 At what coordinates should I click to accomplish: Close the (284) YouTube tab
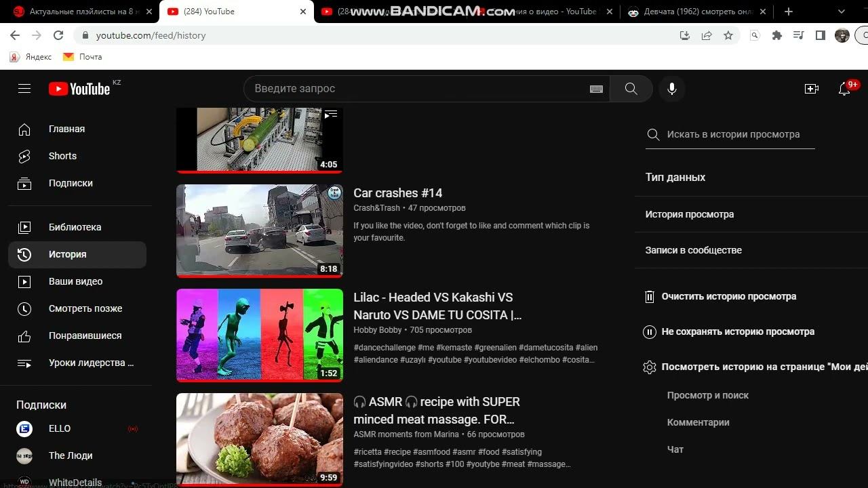click(302, 12)
